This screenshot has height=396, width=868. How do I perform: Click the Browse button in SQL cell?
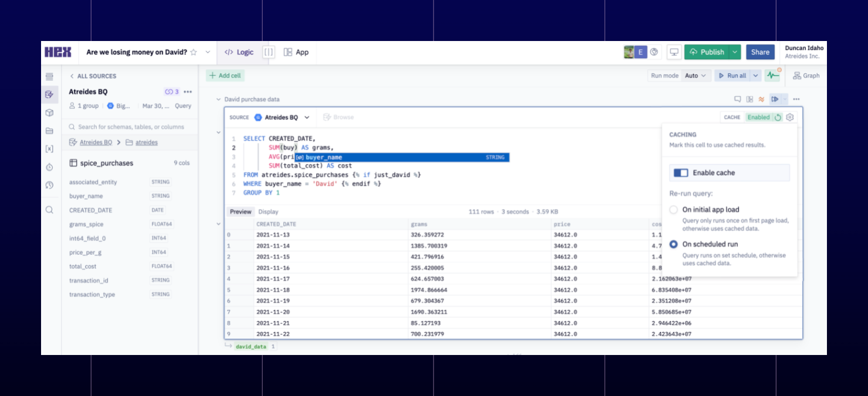click(338, 117)
